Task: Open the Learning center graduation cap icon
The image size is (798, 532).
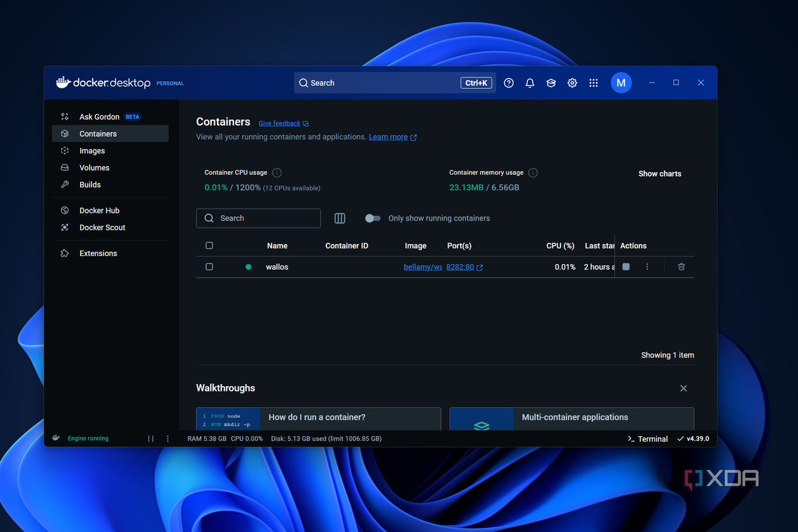Action: click(551, 83)
